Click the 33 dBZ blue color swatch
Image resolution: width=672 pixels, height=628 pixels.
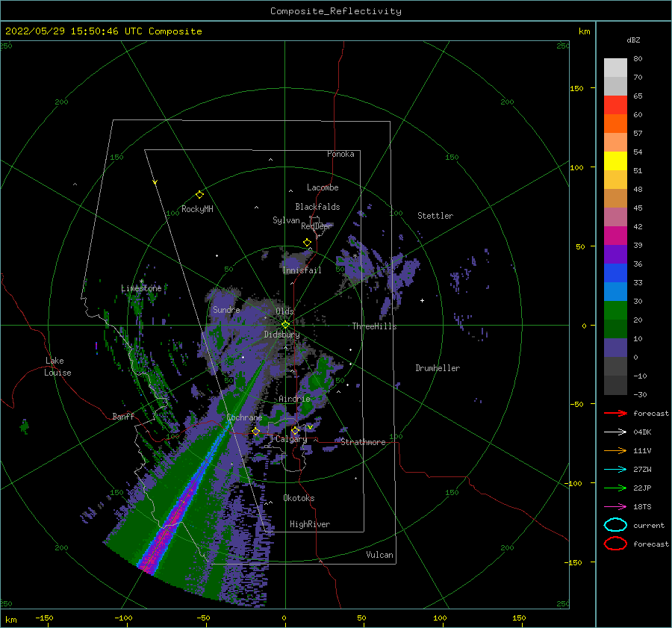[615, 273]
